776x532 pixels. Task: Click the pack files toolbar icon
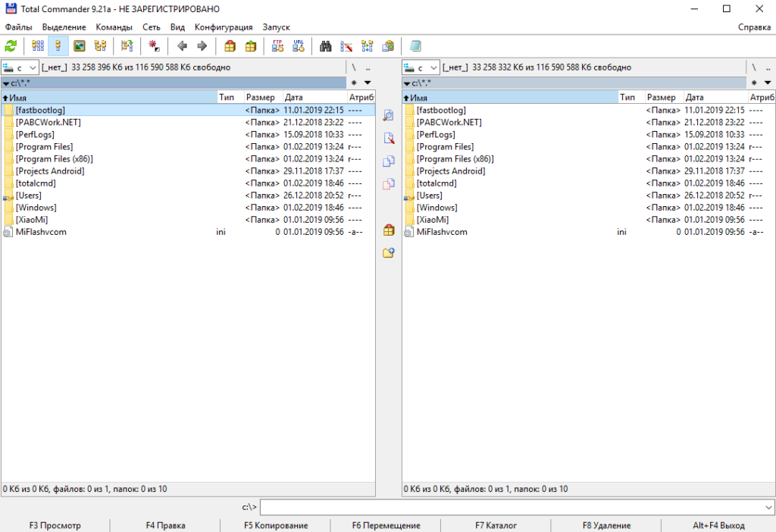(x=230, y=46)
